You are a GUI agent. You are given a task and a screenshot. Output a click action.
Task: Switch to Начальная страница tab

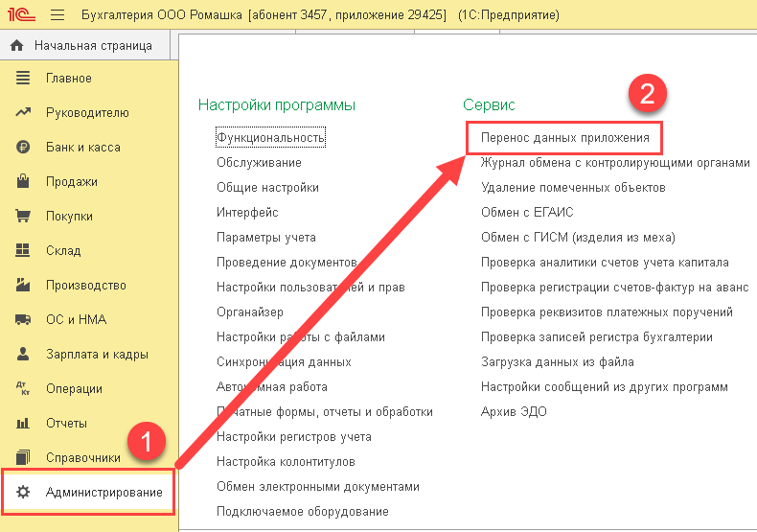point(85,45)
